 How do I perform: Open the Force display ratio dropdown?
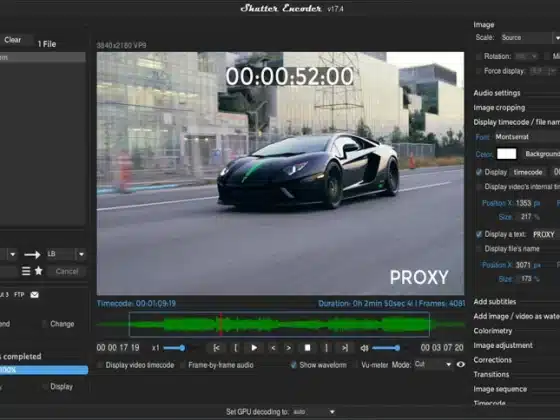[543, 71]
